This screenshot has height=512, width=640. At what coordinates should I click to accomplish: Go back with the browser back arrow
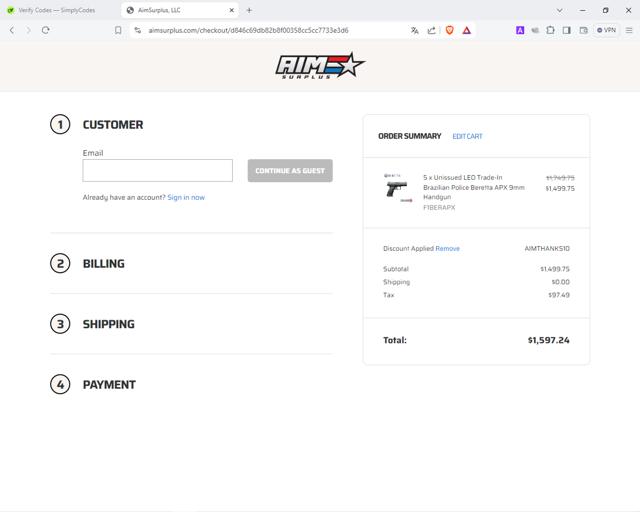[x=12, y=30]
